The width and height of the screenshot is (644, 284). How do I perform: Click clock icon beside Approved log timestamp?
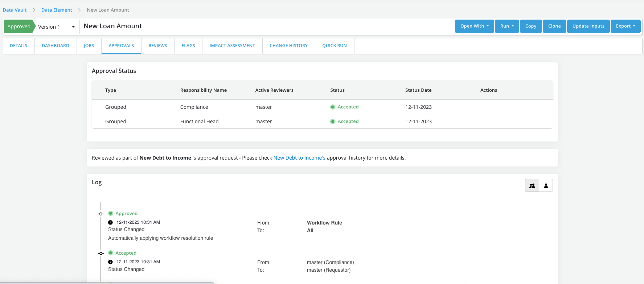click(x=110, y=222)
